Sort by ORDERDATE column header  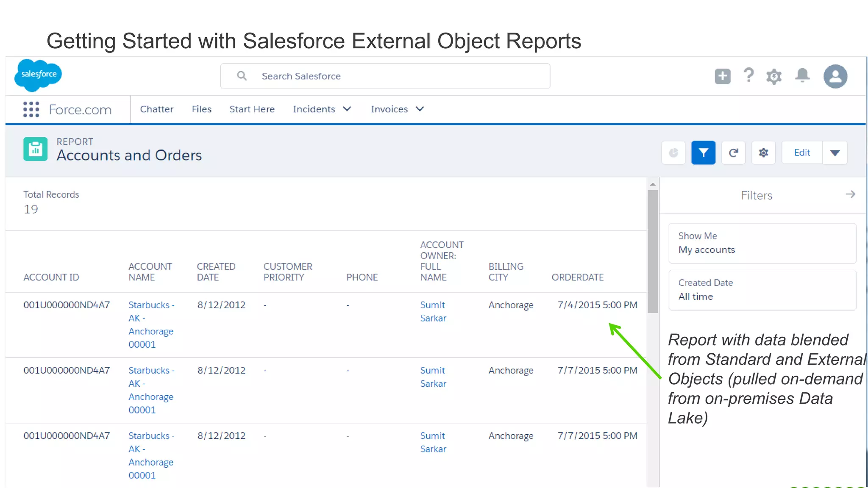coord(577,277)
